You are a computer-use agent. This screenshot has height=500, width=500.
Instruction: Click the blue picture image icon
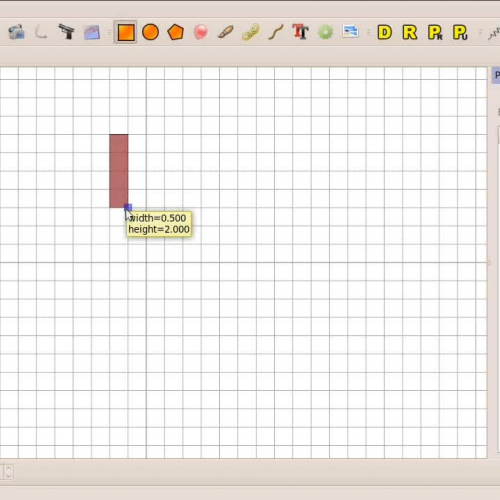pos(350,32)
